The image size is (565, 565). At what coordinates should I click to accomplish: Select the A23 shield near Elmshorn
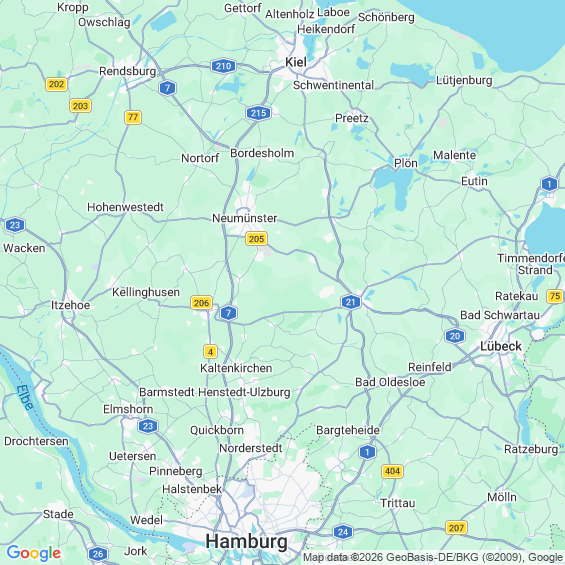pos(148,426)
